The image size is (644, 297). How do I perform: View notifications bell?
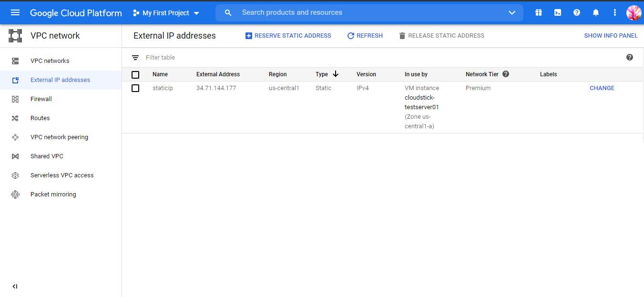point(596,13)
